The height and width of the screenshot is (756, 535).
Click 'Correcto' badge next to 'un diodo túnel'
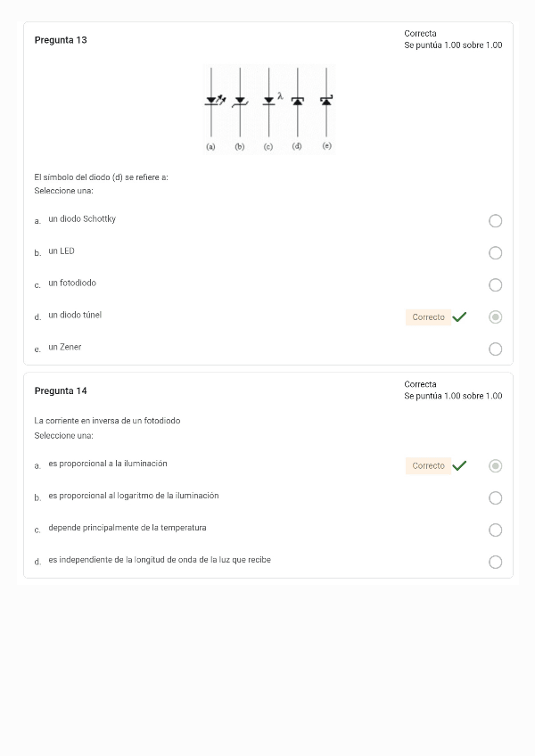coord(428,317)
